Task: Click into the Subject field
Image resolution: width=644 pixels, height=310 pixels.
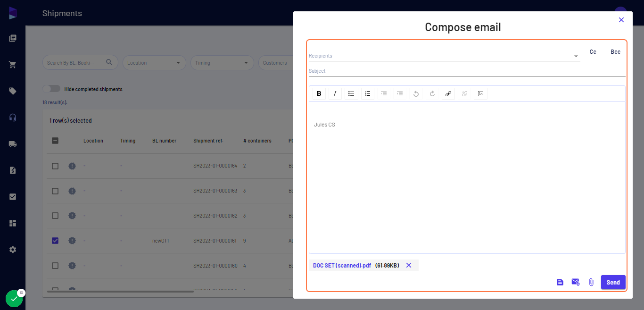Action: point(467,71)
